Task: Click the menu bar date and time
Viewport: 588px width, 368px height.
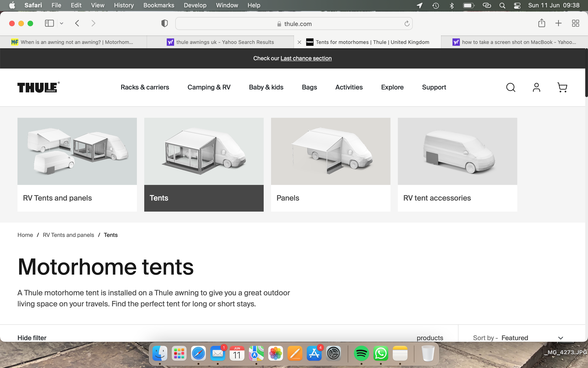Action: tap(554, 5)
